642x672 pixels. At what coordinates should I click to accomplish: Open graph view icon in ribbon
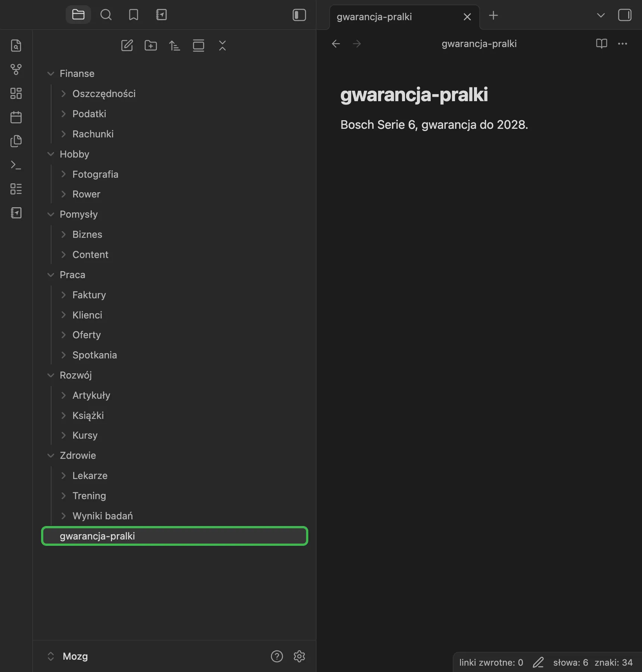click(16, 69)
